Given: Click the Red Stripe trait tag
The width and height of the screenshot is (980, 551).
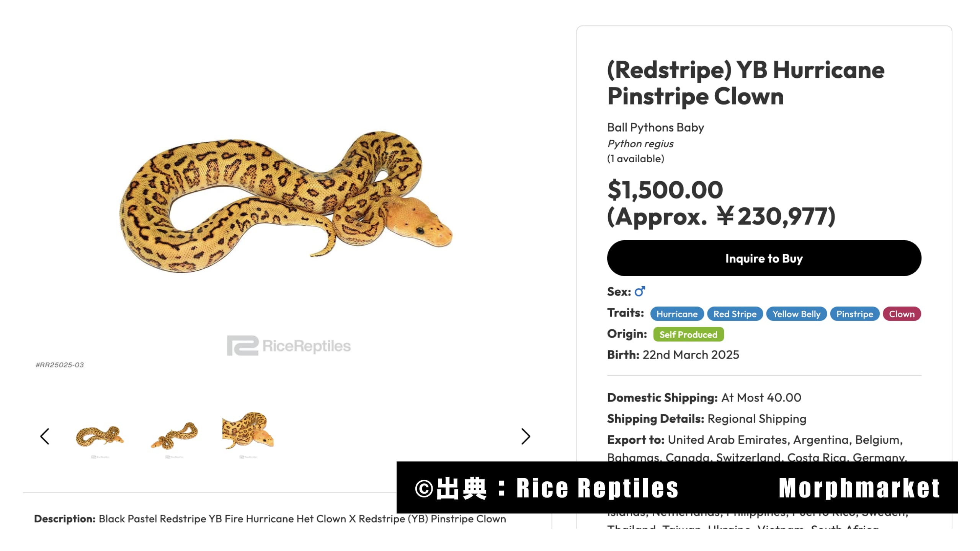Looking at the screenshot, I should [735, 314].
